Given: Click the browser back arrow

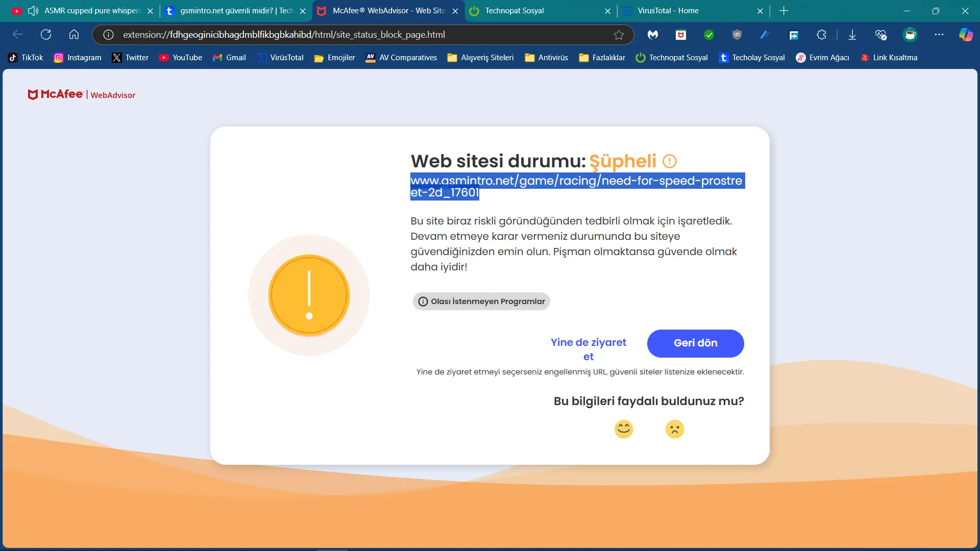Looking at the screenshot, I should [x=18, y=35].
